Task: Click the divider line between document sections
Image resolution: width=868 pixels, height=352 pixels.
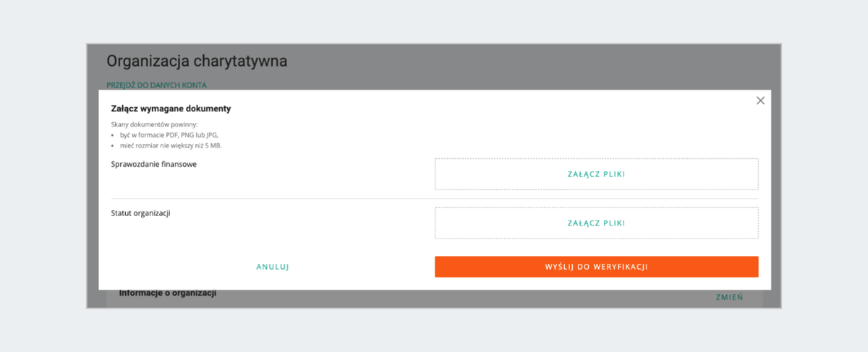Action: coord(435,199)
